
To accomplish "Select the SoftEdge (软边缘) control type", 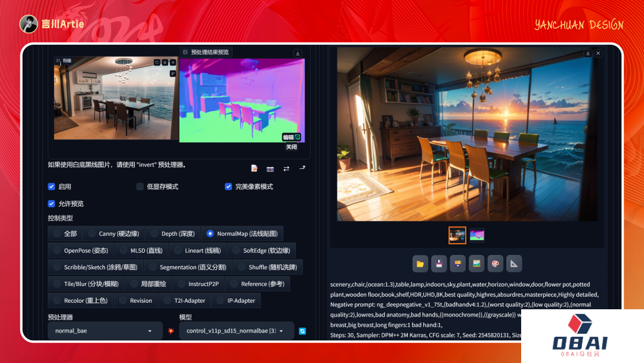I will (x=261, y=250).
